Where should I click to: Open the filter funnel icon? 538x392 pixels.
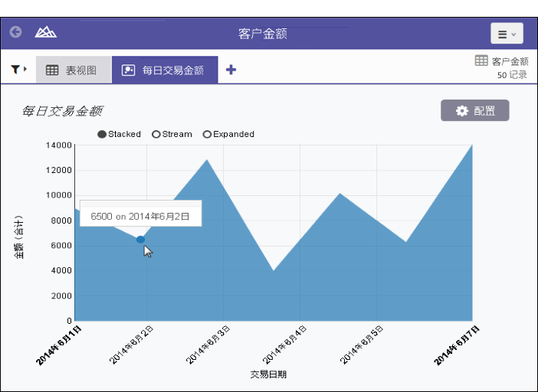point(15,70)
